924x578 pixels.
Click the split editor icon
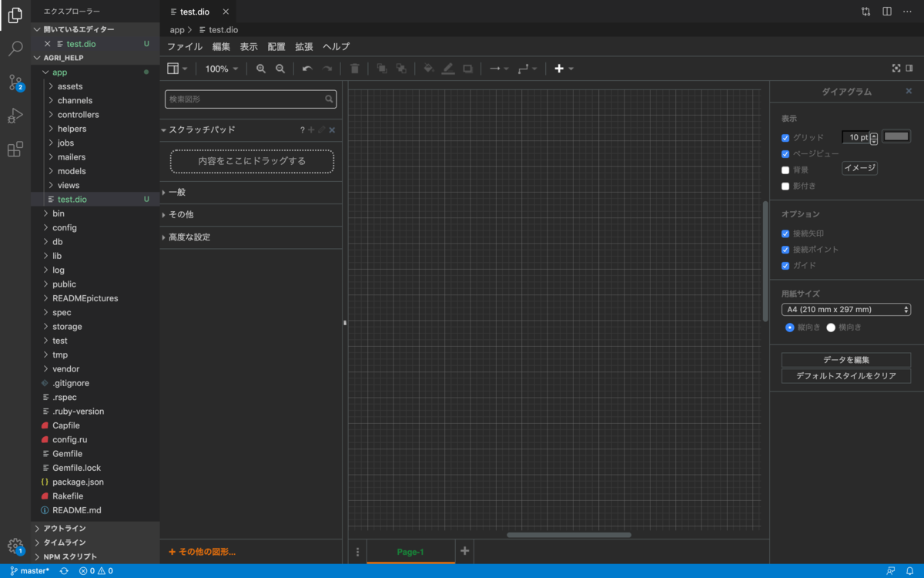[887, 12]
